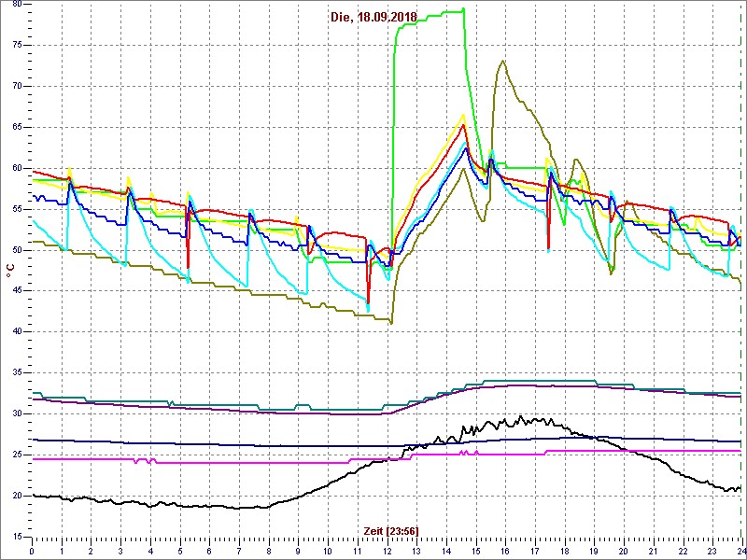This screenshot has width=747, height=560.
Task: Click hour 17 on the time axis
Action: pos(534,552)
